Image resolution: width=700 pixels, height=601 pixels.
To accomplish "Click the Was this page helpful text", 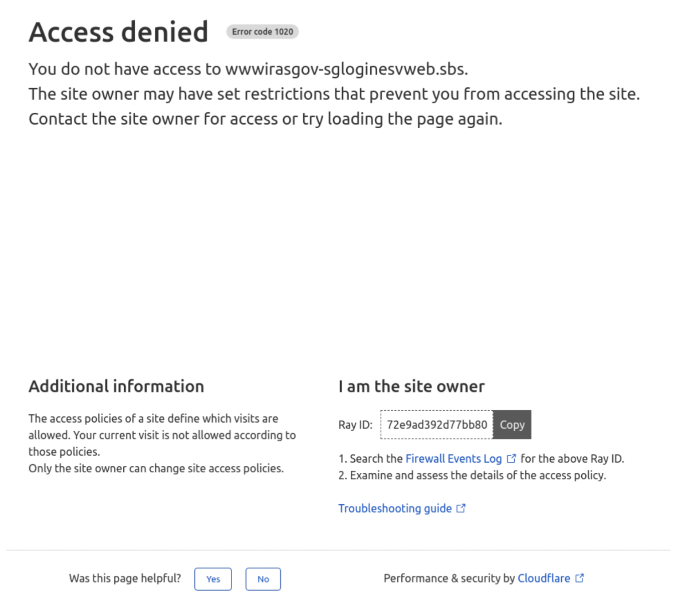I will coord(125,578).
